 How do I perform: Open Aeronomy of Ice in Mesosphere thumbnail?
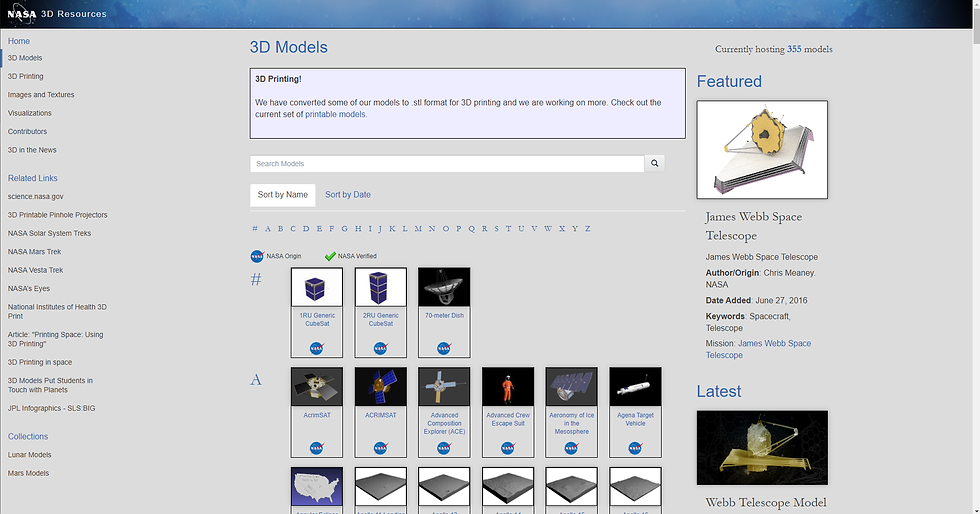572,387
